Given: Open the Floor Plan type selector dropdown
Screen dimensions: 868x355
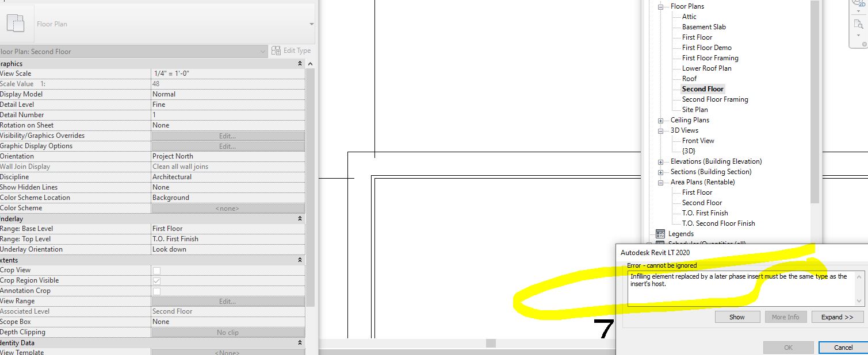Looking at the screenshot, I should 311,24.
